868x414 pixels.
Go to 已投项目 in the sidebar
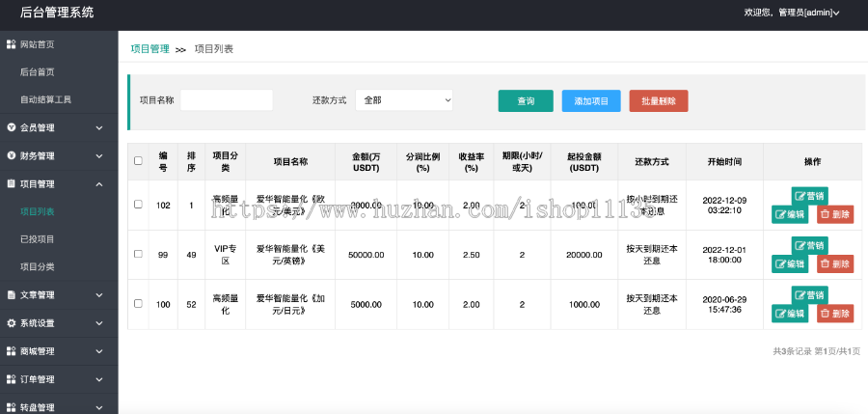[x=37, y=239]
